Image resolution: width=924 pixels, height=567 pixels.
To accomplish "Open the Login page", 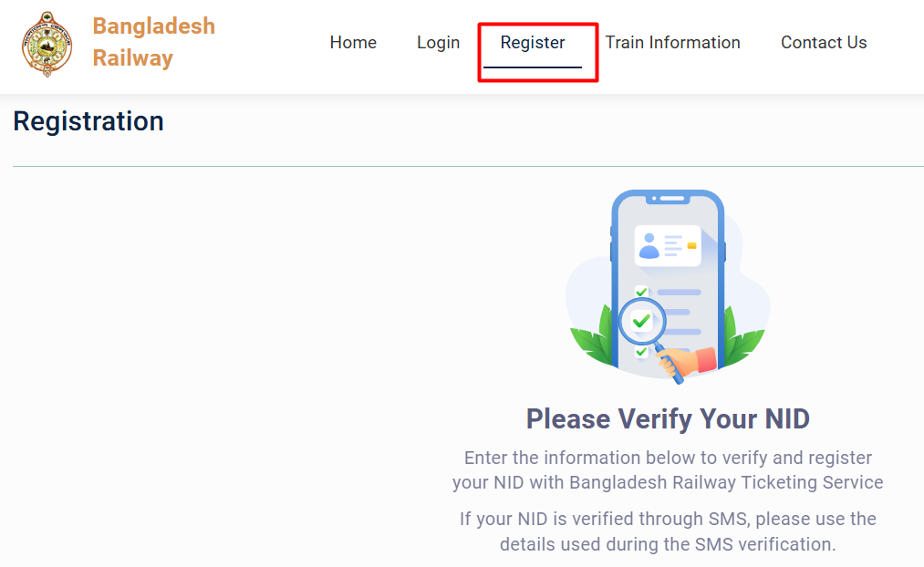I will [x=438, y=43].
